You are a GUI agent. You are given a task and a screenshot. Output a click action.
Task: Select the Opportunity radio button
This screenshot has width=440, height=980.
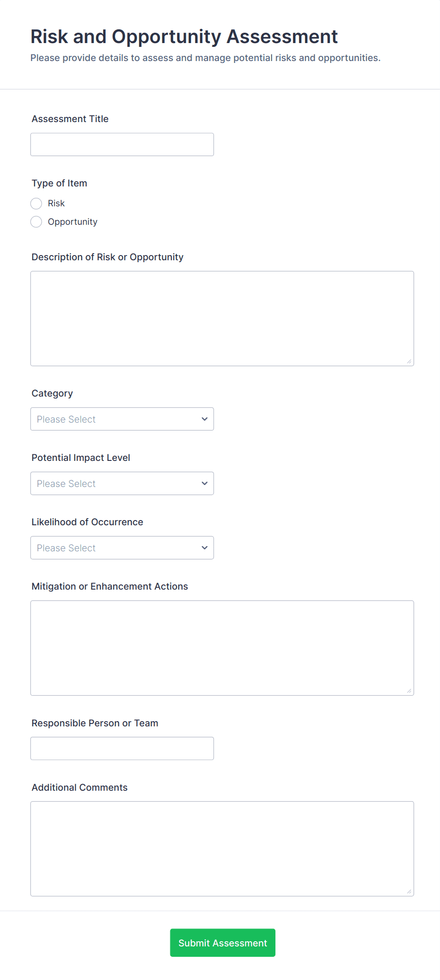pos(36,222)
